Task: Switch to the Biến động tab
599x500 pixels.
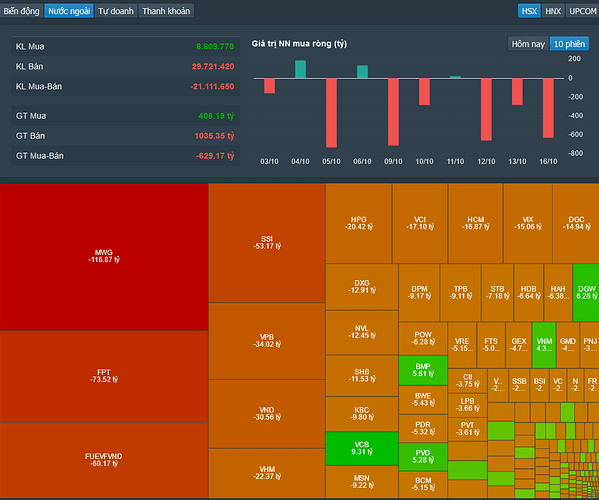Action: (x=21, y=11)
